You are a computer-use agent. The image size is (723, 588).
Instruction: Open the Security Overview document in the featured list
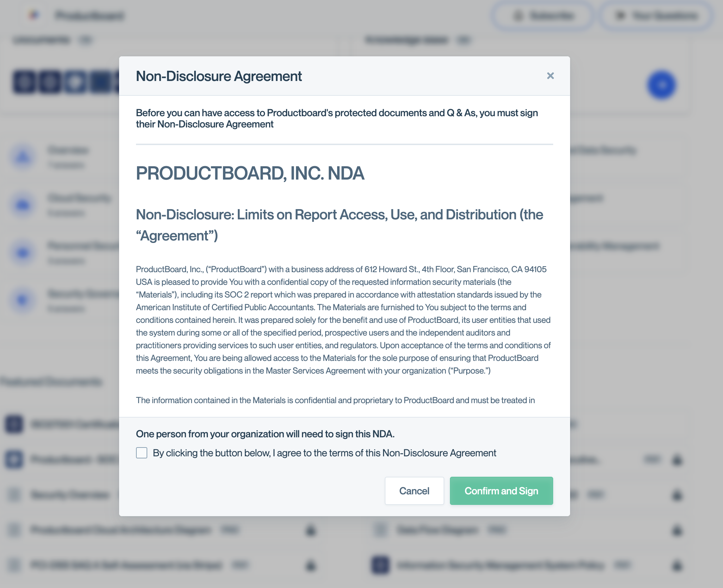[x=70, y=495]
